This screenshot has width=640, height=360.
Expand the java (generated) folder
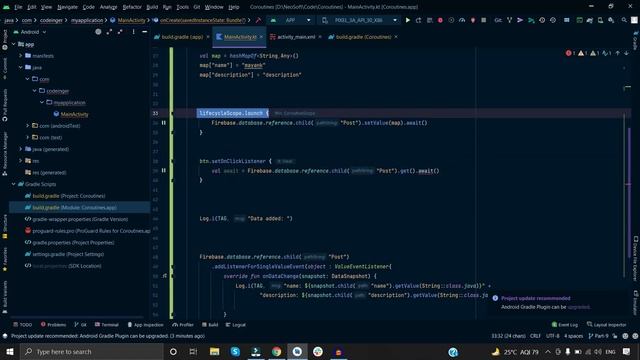pos(21,149)
